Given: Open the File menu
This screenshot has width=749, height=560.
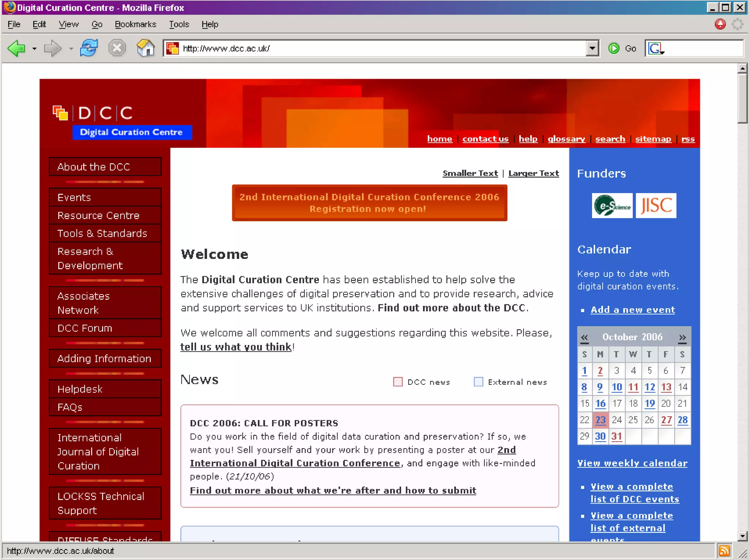Looking at the screenshot, I should tap(14, 24).
